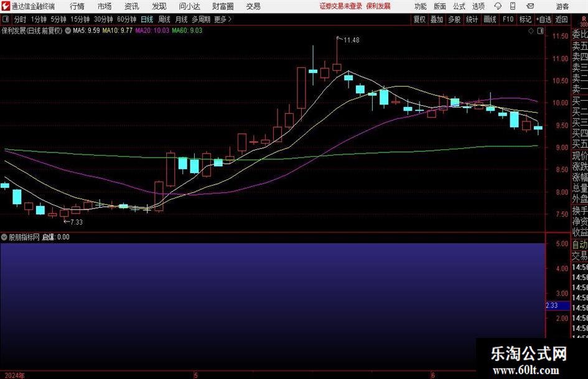Image resolution: width=588 pixels, height=379 pixels.
Task: Select the 周线 weekly period
Action: point(164,19)
